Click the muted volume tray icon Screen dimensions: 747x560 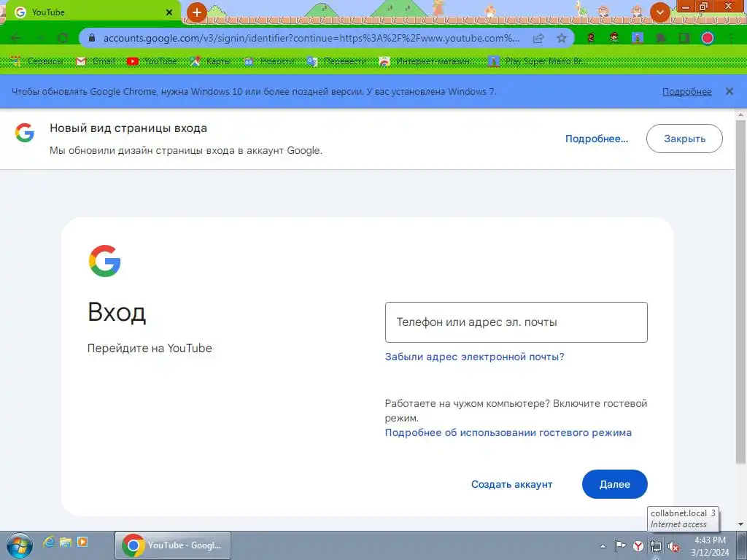click(x=673, y=546)
